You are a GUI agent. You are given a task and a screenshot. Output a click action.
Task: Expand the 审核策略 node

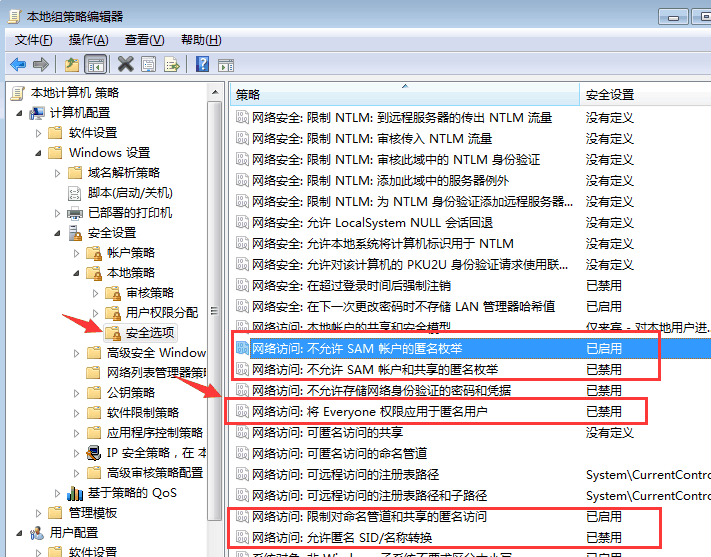tap(96, 293)
